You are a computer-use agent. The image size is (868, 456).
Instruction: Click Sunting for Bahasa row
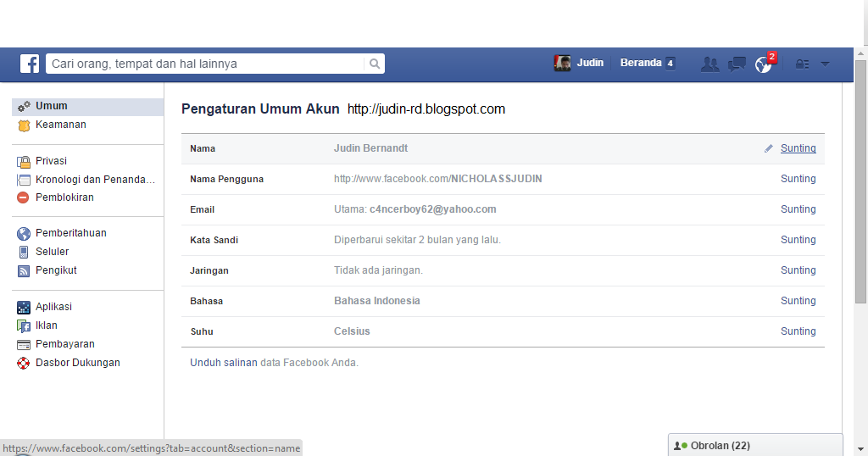(798, 301)
